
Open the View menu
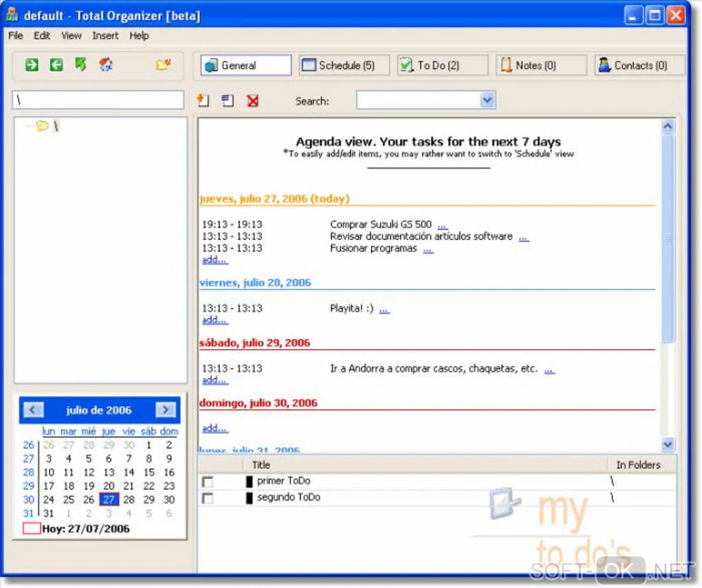click(71, 35)
